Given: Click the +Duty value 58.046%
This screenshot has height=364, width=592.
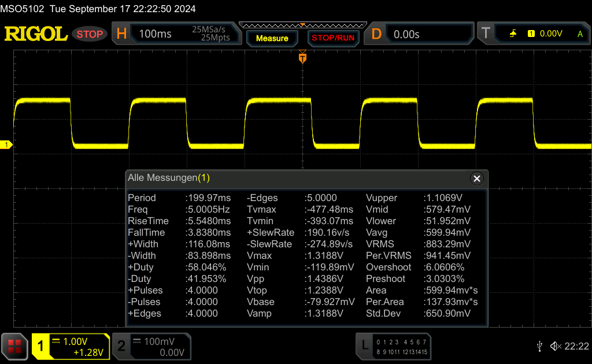Looking at the screenshot, I should pos(206,267).
